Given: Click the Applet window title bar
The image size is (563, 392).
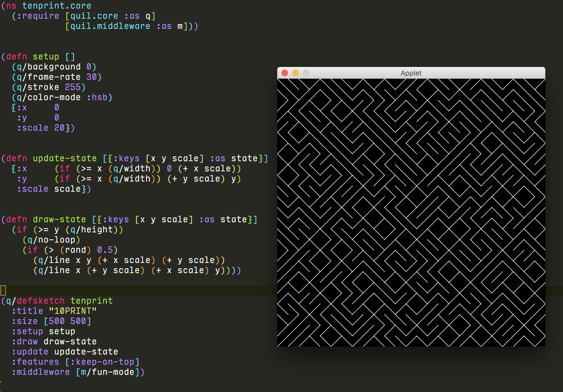Looking at the screenshot, I should 411,73.
